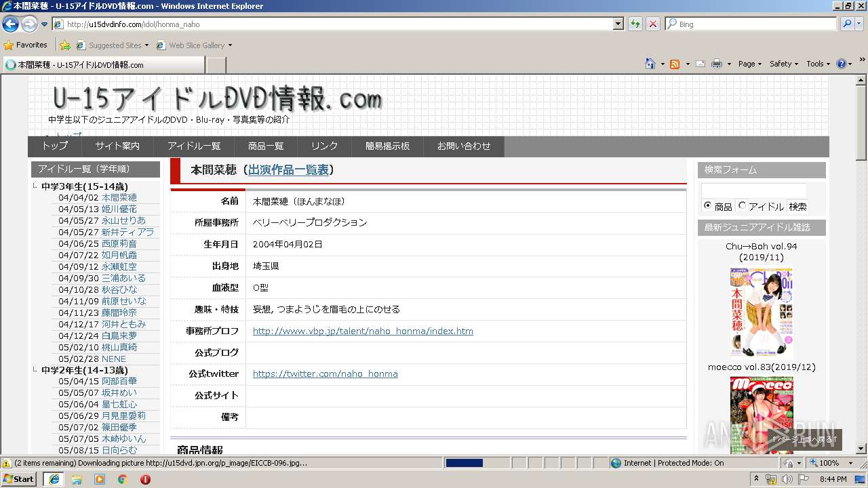The image size is (868, 488).
Task: Open the 商品一覧 navigation item
Action: click(x=266, y=146)
